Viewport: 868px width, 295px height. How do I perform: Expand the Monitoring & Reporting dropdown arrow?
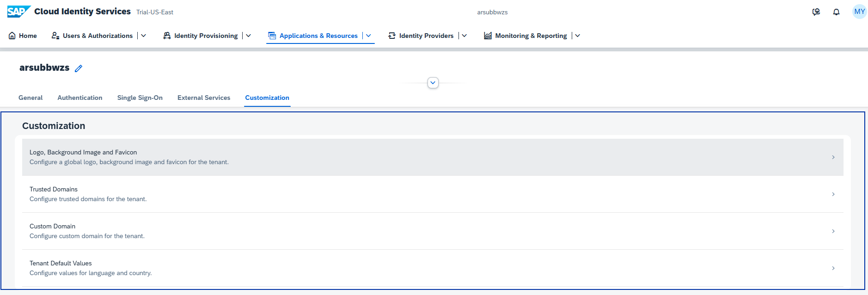point(577,36)
